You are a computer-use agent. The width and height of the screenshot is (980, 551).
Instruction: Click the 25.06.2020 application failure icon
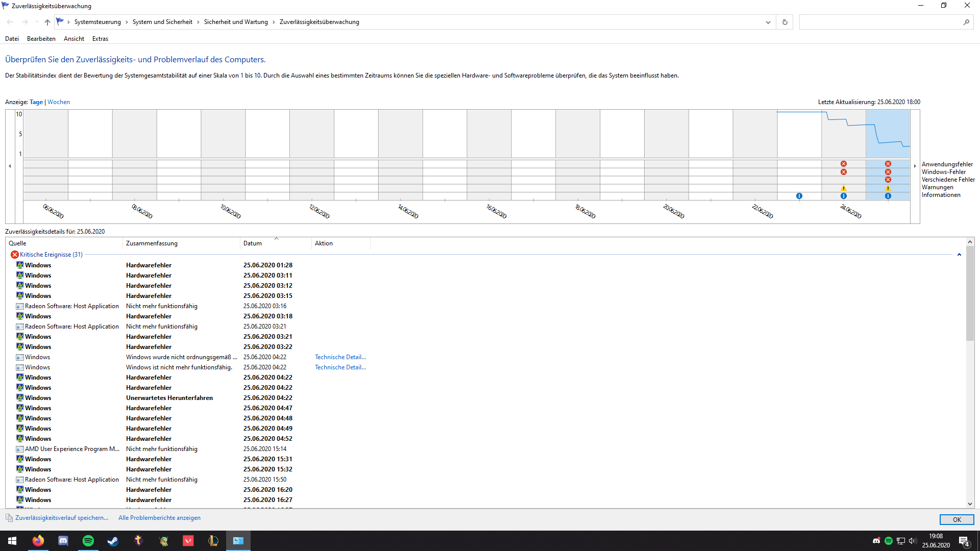click(888, 164)
